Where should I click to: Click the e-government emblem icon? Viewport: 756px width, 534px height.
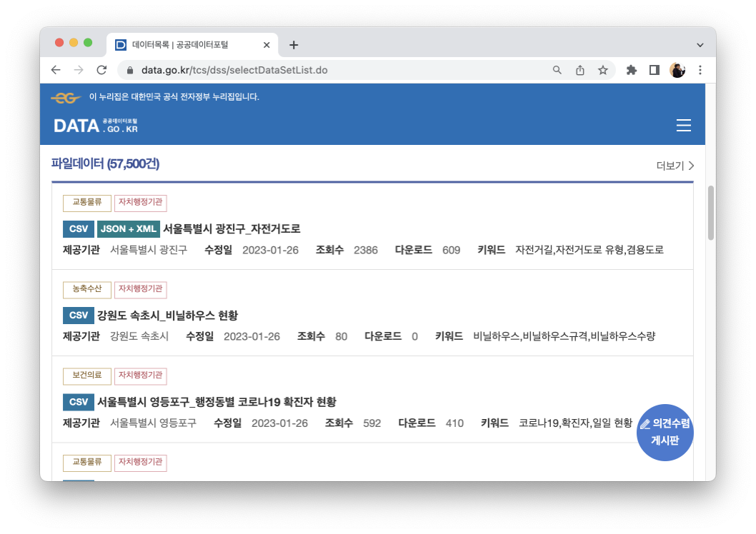tap(66, 98)
